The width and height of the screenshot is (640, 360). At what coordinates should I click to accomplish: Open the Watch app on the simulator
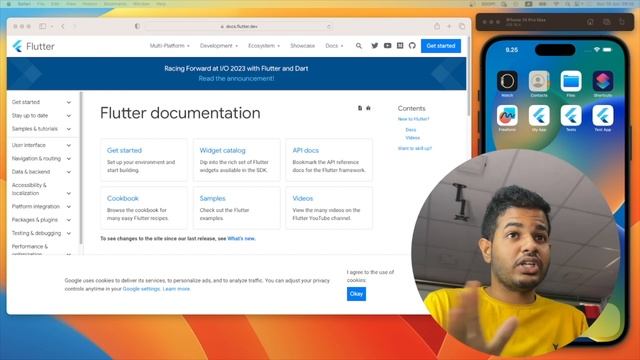point(507,81)
